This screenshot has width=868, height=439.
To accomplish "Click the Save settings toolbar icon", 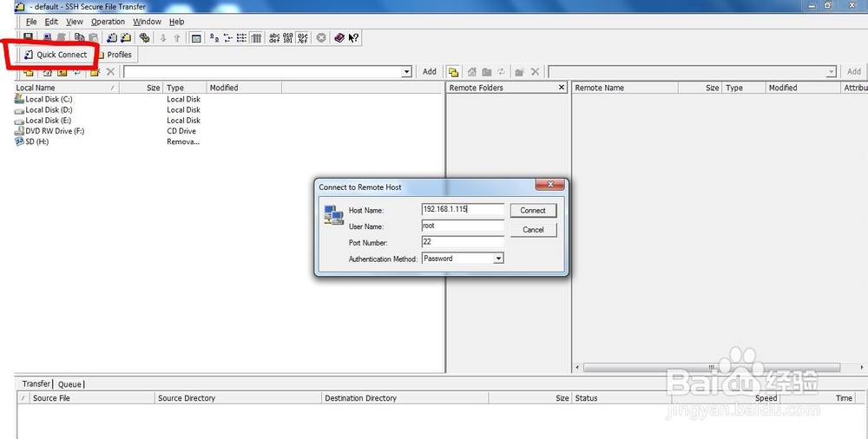I will [28, 37].
